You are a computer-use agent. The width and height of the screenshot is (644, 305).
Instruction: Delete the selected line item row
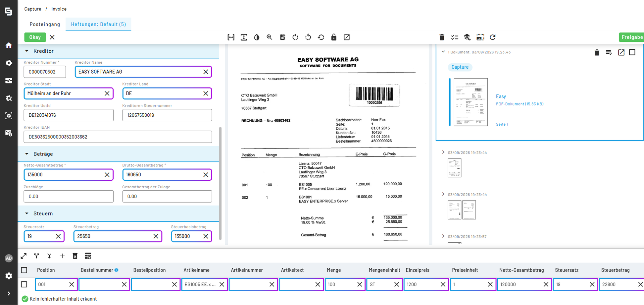coord(75,256)
